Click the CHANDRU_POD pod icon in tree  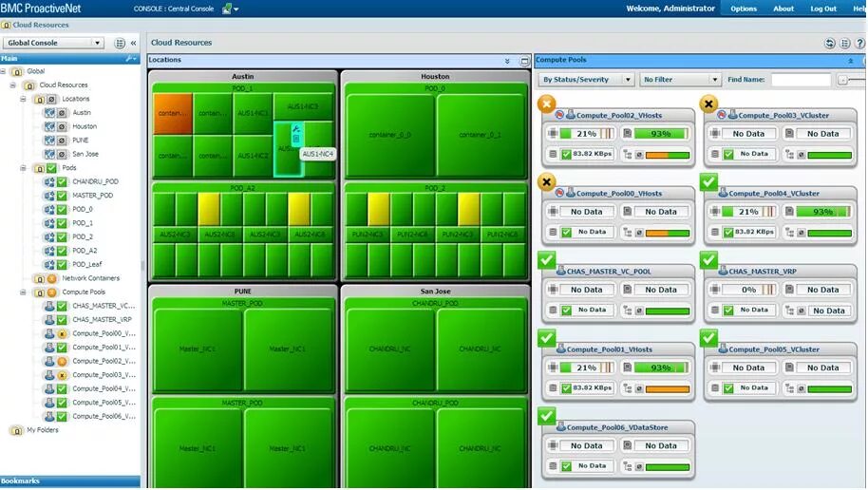[49, 181]
